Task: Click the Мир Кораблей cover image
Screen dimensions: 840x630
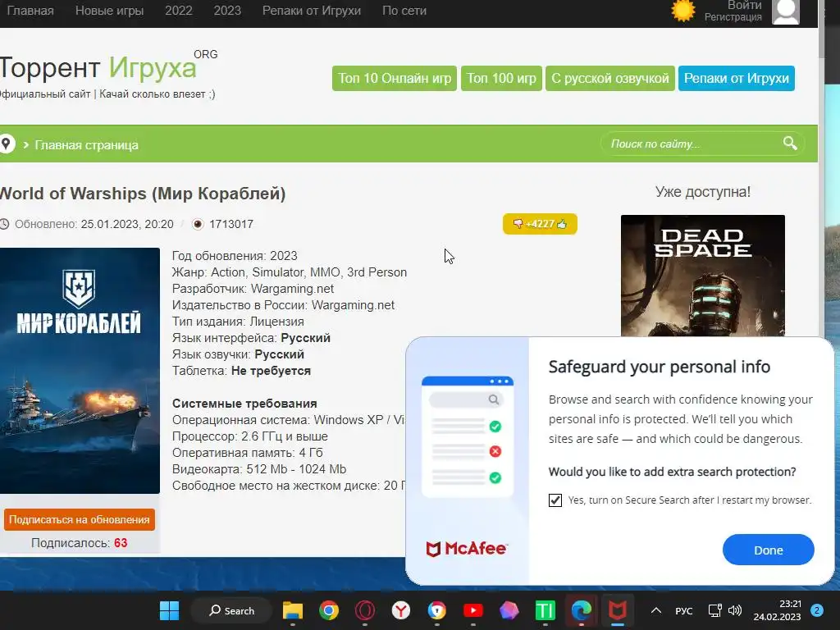Action: tap(80, 370)
